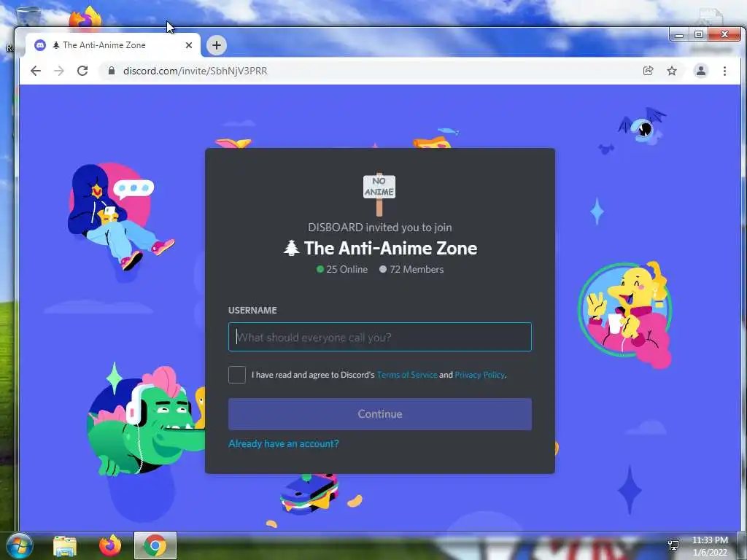Click the Continue button
Screen dimensions: 747x560
[x=379, y=414]
